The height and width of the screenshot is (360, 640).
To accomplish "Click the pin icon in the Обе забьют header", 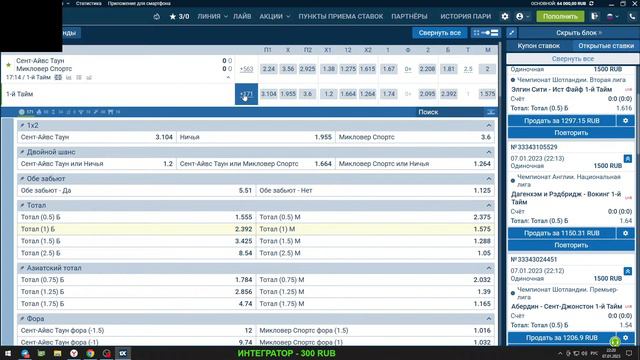I will coord(22,178).
